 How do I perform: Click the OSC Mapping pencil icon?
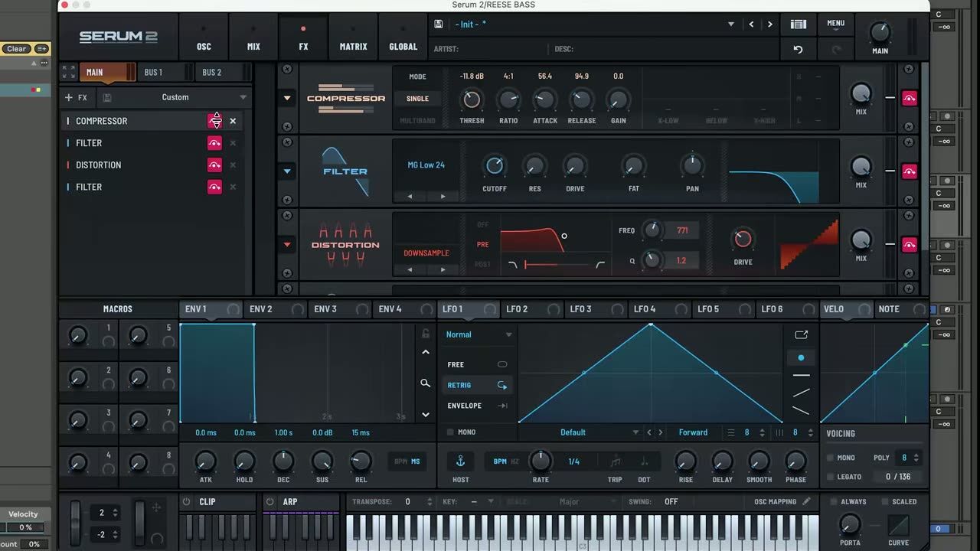[x=806, y=502]
